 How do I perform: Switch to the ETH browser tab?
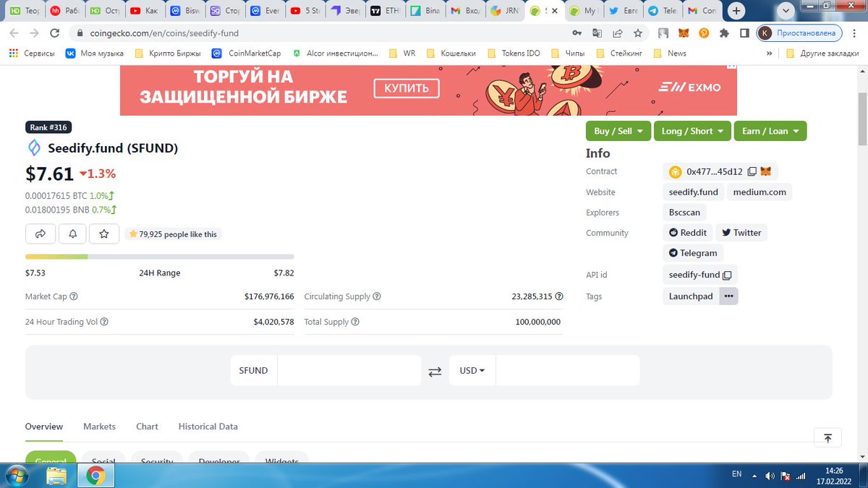(x=384, y=12)
